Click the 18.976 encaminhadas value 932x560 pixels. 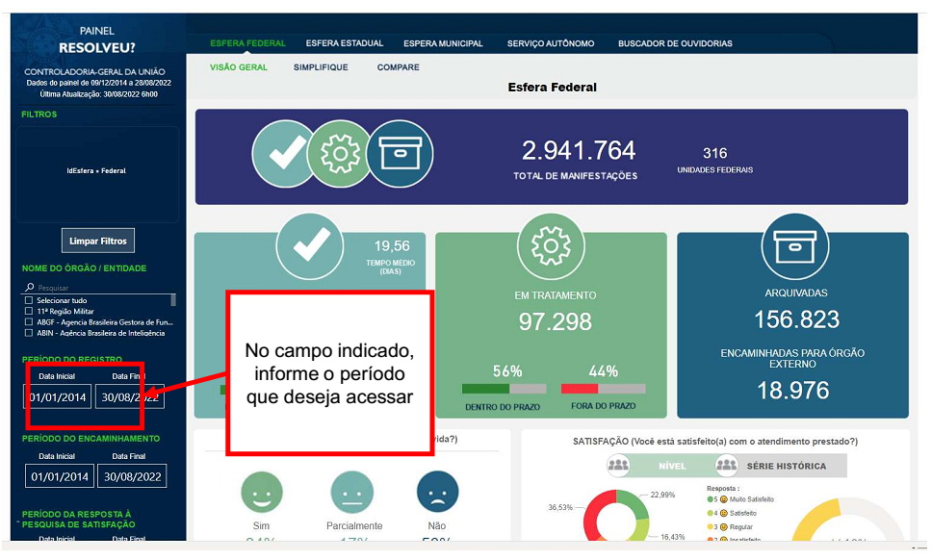tap(793, 390)
